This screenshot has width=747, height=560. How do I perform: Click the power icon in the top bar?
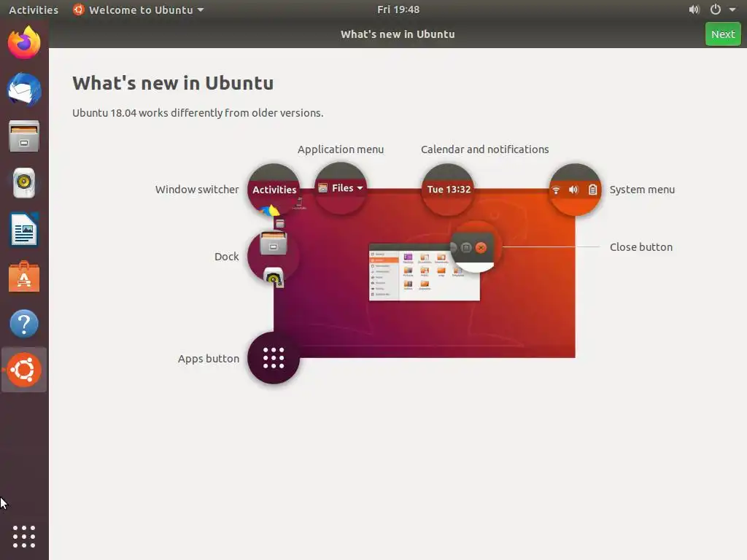click(715, 9)
